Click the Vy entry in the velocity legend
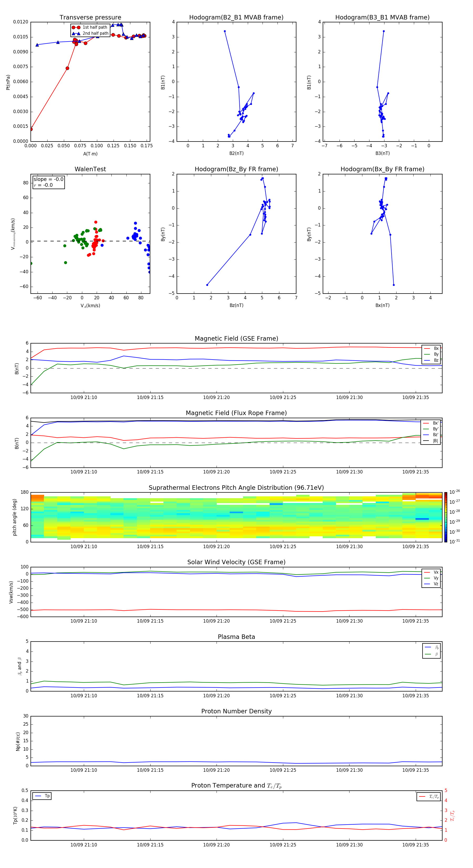473x868 pixels. [x=431, y=578]
